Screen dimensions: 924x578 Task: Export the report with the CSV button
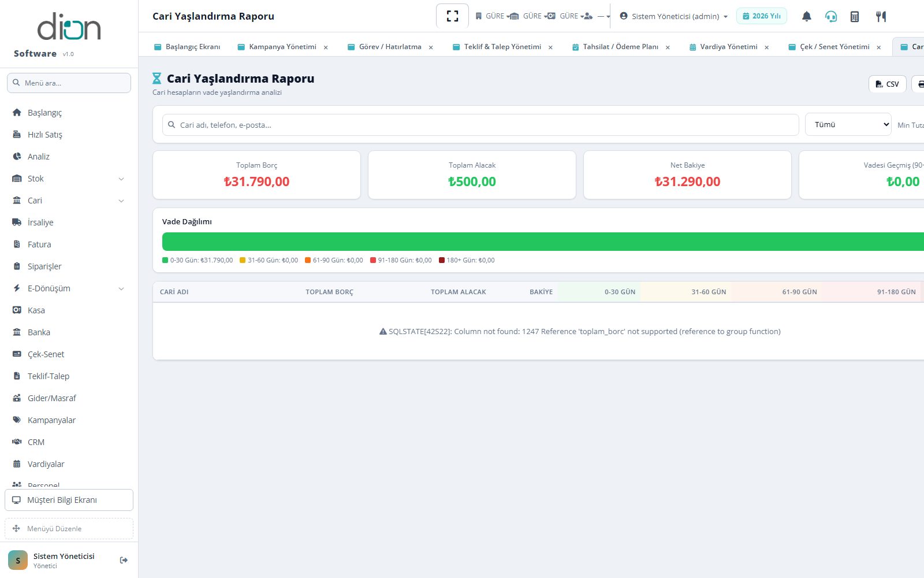coord(887,84)
